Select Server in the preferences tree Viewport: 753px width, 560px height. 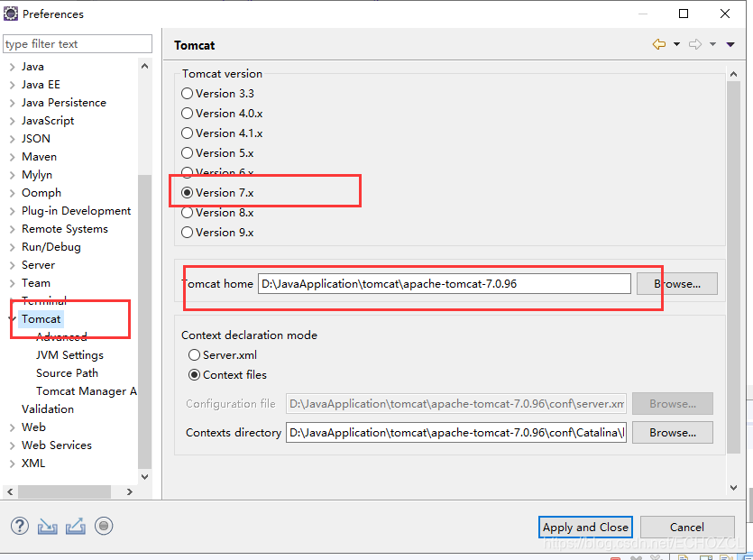click(39, 265)
